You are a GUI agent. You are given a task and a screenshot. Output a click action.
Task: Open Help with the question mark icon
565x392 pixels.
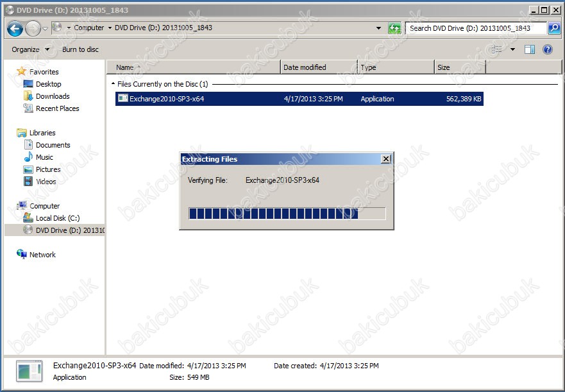tap(547, 49)
